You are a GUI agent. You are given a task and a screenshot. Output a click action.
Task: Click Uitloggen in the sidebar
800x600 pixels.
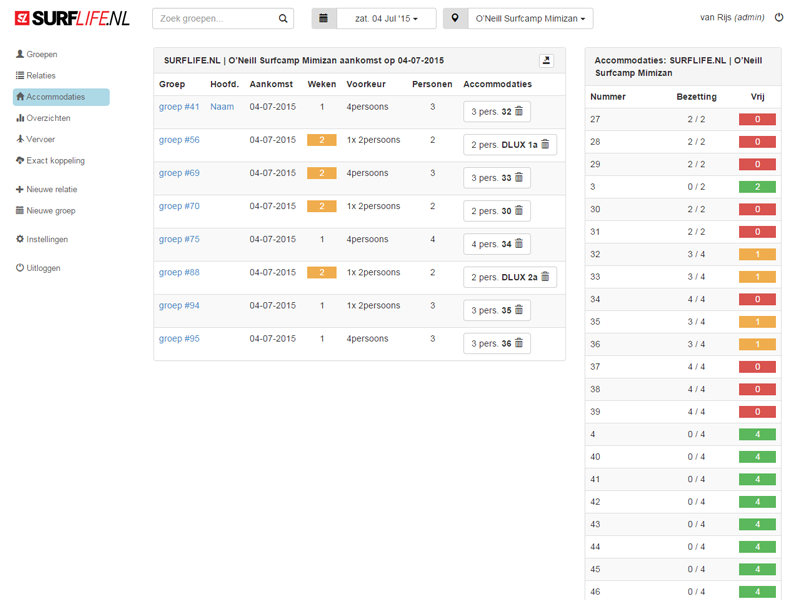tap(38, 268)
